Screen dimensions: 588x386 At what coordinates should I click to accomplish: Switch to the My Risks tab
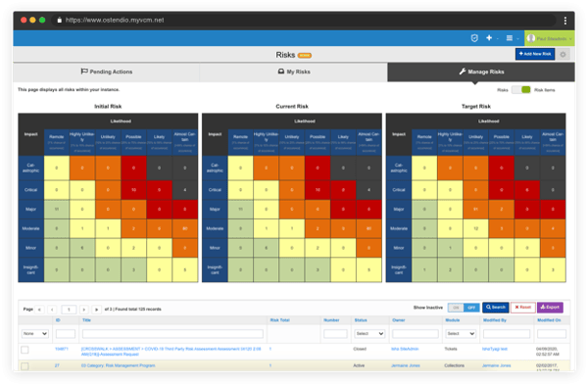pos(294,72)
